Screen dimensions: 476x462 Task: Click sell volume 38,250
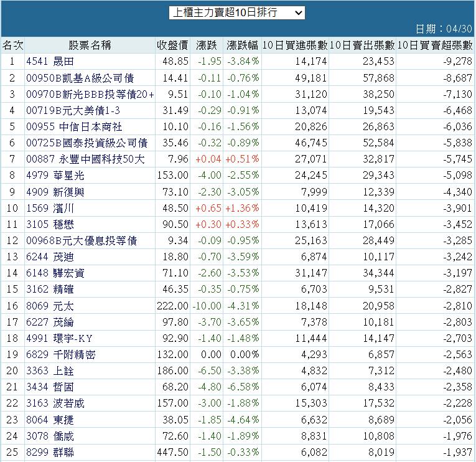(x=378, y=94)
